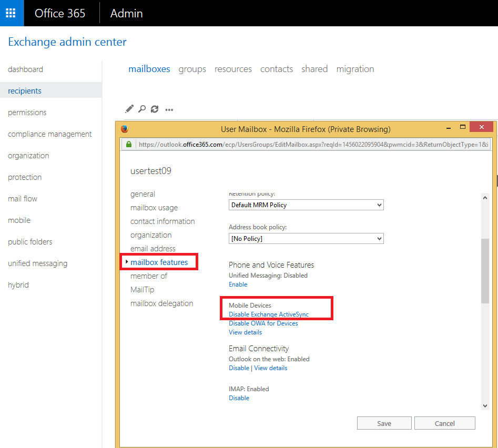This screenshot has width=498, height=448.
Task: Select mailbox delegation page
Action: tap(161, 303)
